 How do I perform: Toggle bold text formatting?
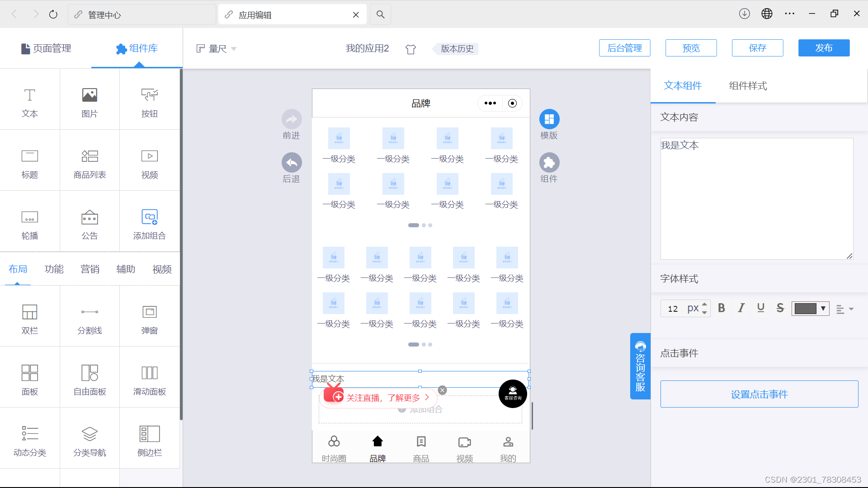click(722, 308)
